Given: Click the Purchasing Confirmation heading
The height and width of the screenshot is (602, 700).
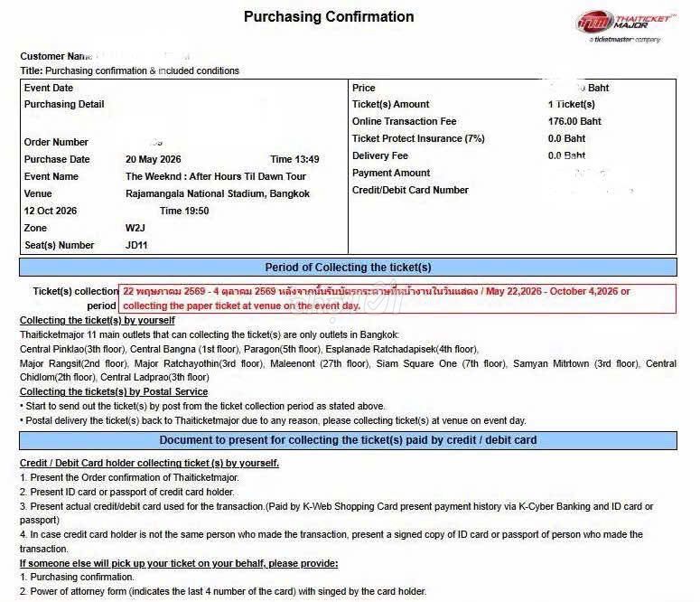Looking at the screenshot, I should [329, 17].
